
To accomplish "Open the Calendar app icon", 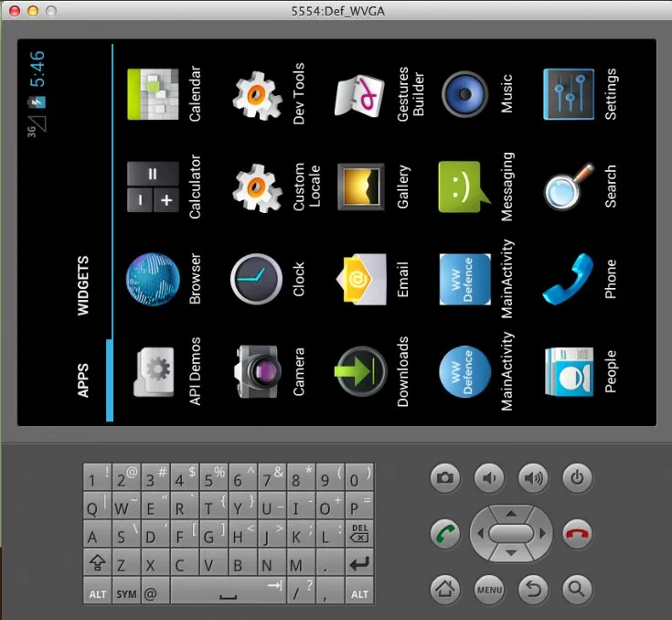I will click(x=153, y=94).
